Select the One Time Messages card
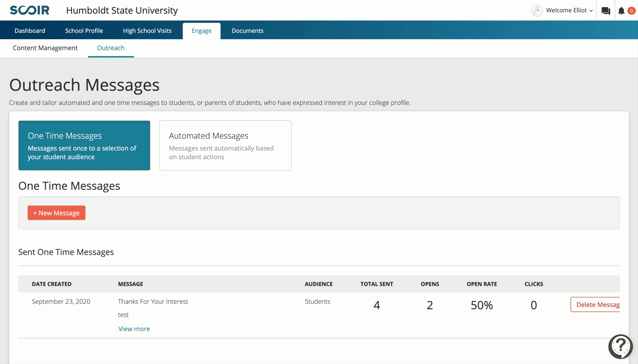Viewport: 638px width, 364px height. tap(84, 145)
